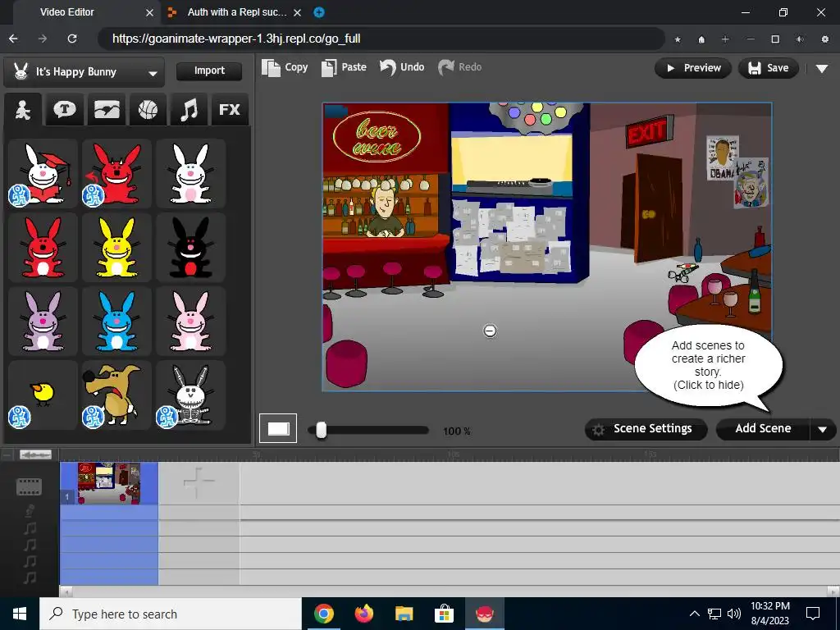This screenshot has width=840, height=630.
Task: Open File Explorer from the taskbar
Action: (404, 614)
